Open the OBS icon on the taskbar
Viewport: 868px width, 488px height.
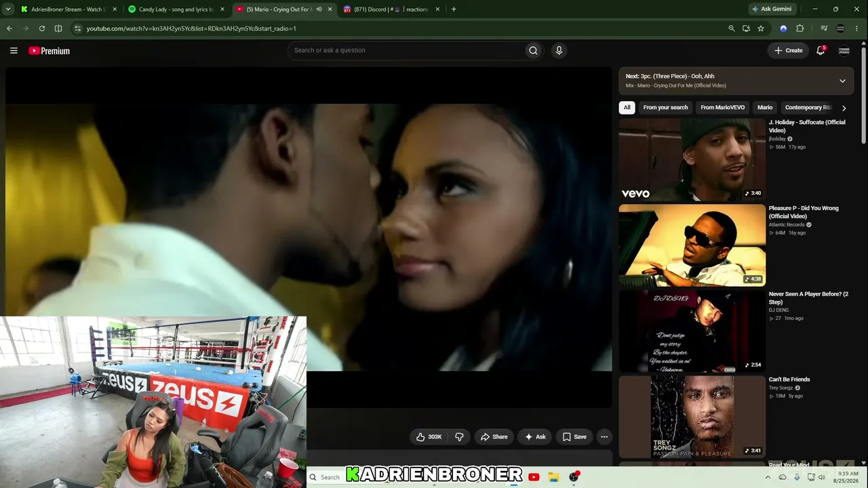[x=574, y=477]
